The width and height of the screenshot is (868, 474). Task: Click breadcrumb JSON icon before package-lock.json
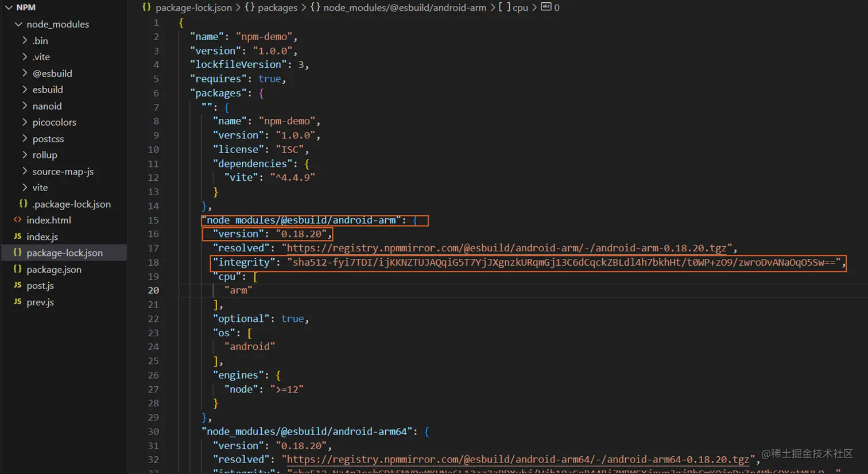point(147,7)
